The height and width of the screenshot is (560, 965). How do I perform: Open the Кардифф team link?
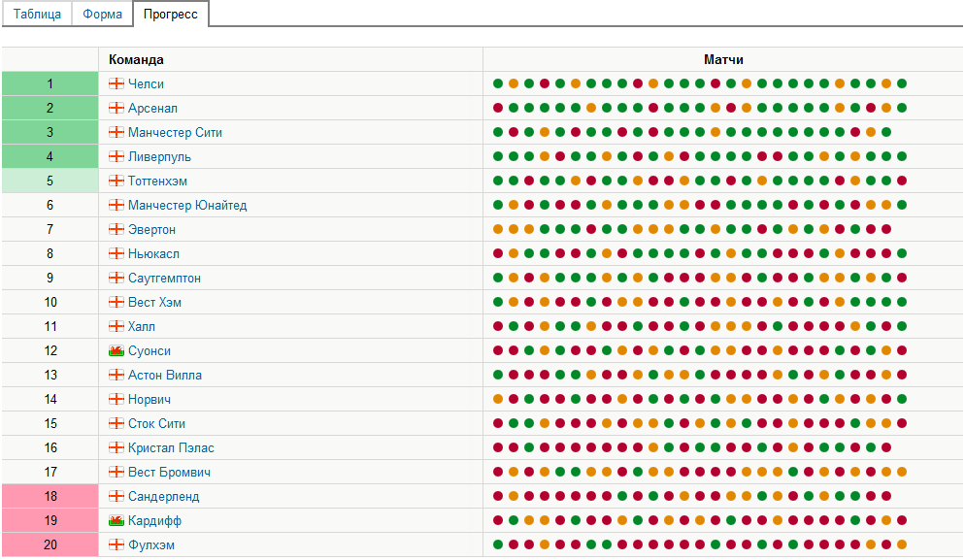[x=154, y=520]
